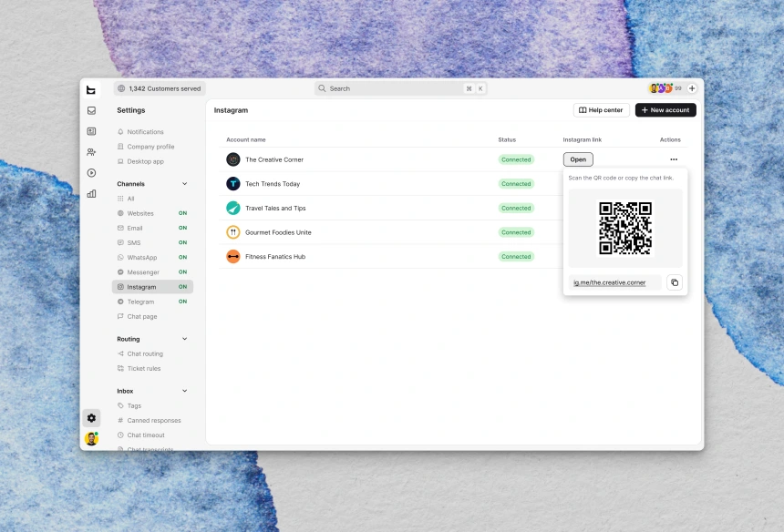Open the contacts card icon in left rail
Screen dimensions: 784x532
click(91, 131)
